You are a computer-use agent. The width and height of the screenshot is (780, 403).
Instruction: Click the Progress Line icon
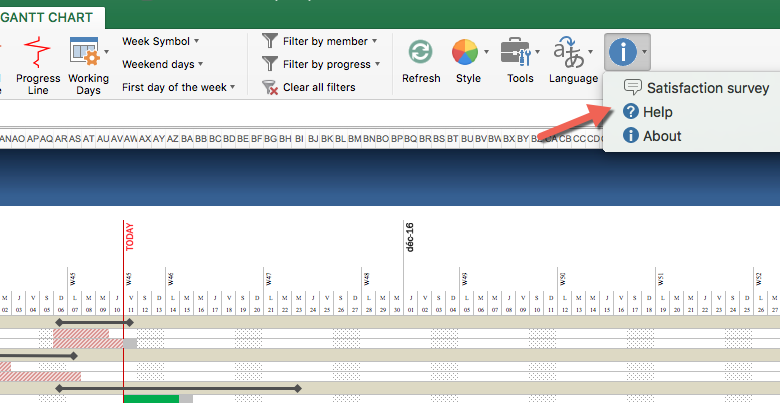point(38,52)
